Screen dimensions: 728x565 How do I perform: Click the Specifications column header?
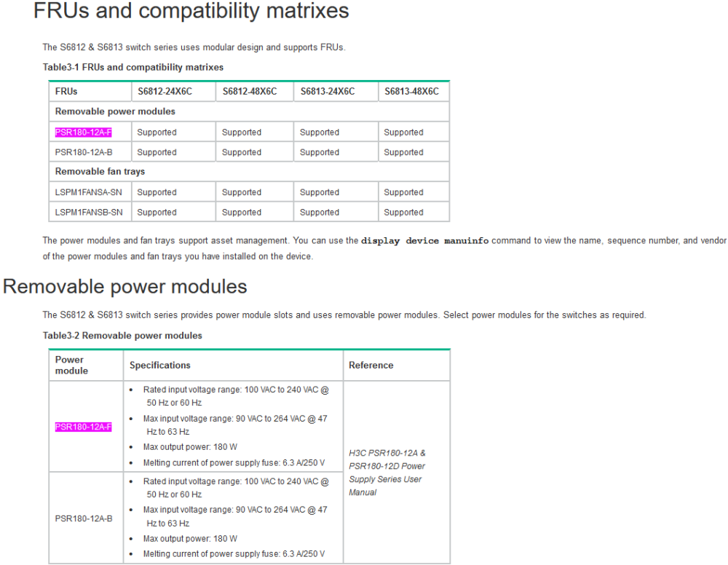coord(159,366)
